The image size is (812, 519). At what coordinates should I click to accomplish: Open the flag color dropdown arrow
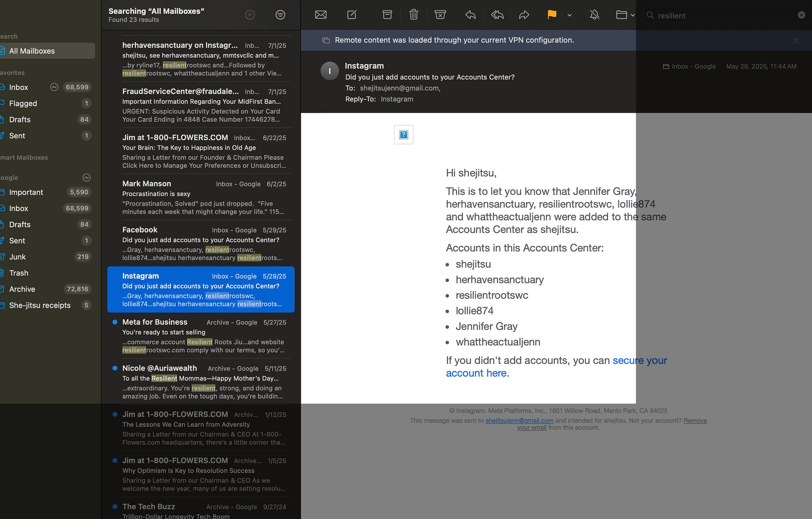click(569, 15)
